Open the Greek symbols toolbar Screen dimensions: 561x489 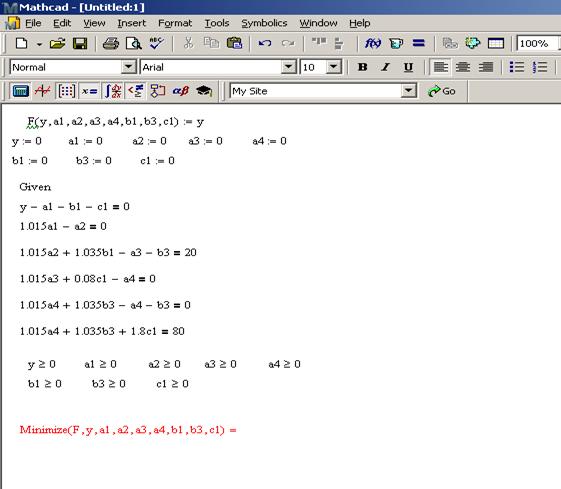(181, 91)
